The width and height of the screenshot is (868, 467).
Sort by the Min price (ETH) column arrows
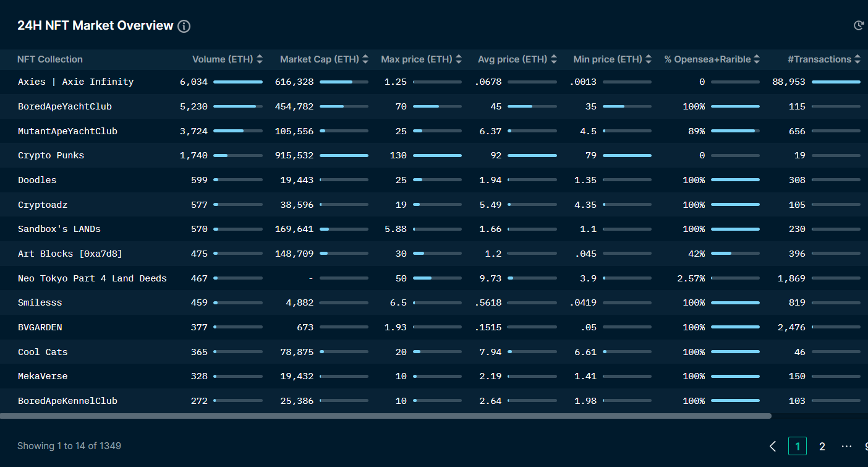click(649, 59)
